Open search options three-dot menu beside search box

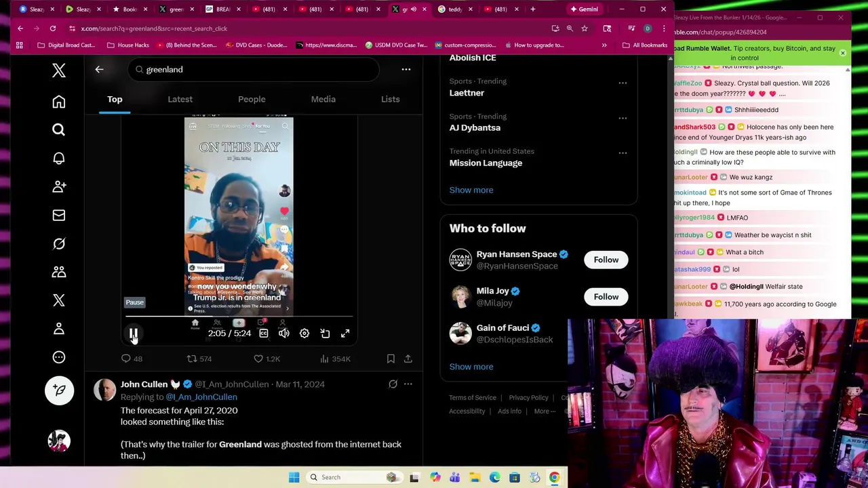tap(406, 69)
